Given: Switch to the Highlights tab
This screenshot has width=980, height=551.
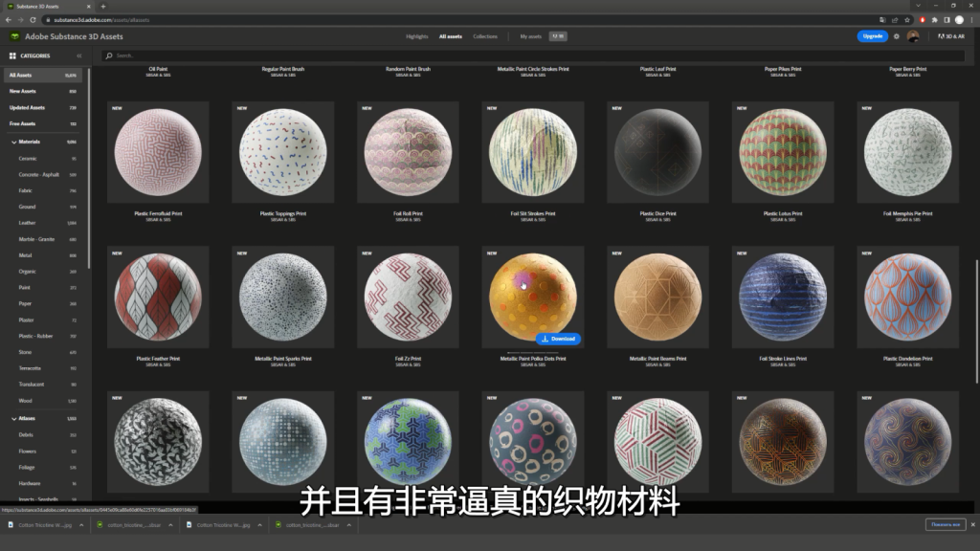Looking at the screenshot, I should pyautogui.click(x=417, y=36).
